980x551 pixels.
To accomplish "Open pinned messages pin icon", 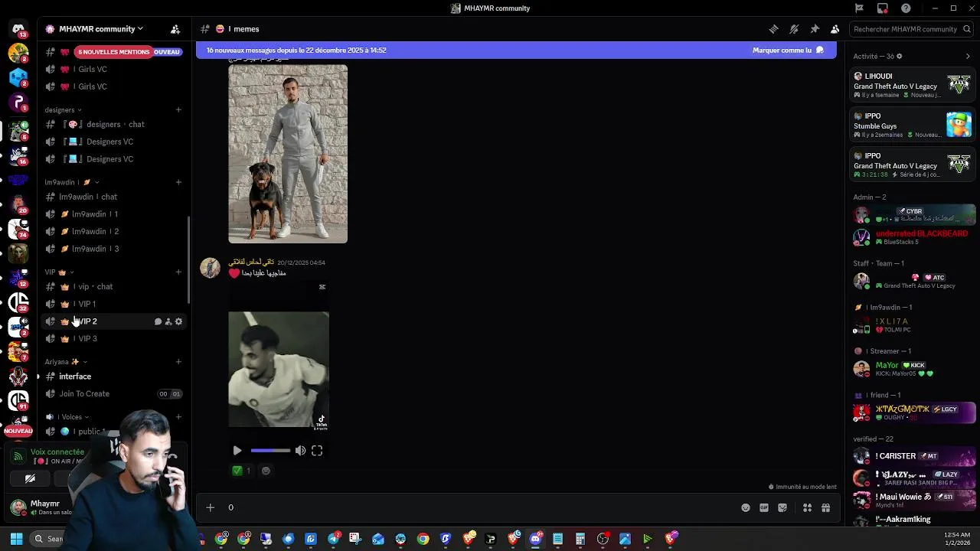I will 815,29.
